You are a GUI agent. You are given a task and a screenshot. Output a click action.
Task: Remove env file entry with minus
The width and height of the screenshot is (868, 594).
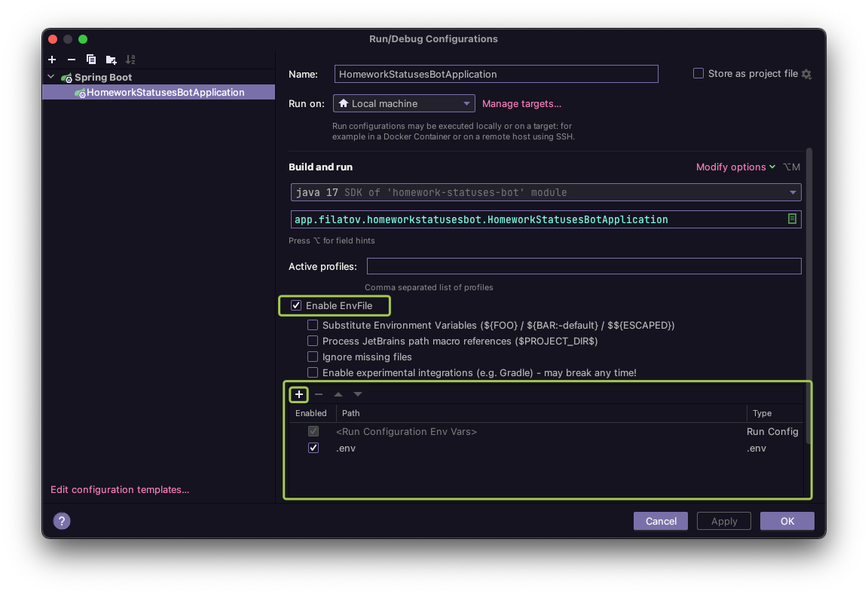click(319, 394)
